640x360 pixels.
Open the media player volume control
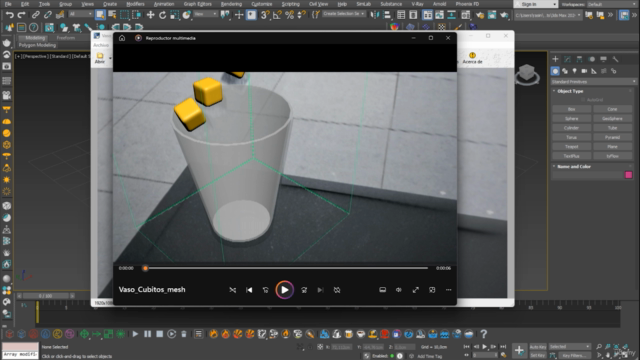[x=399, y=290]
